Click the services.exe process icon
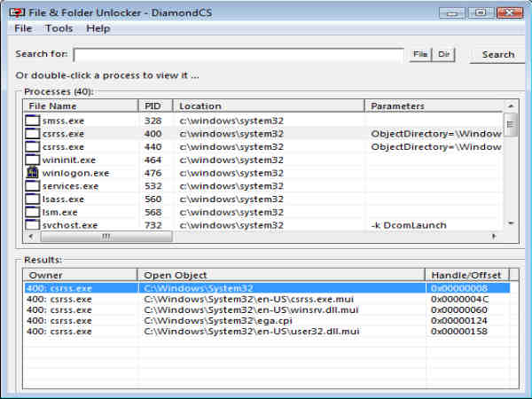 point(33,186)
